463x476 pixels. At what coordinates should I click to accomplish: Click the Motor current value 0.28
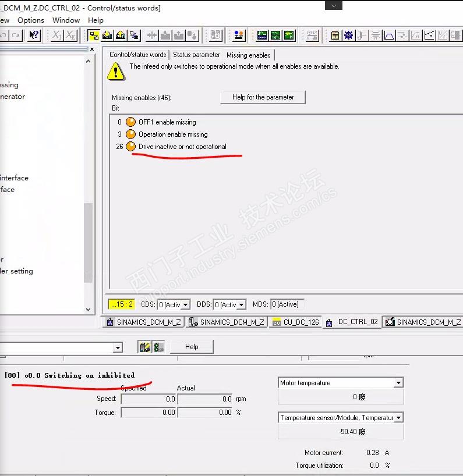coord(373,453)
